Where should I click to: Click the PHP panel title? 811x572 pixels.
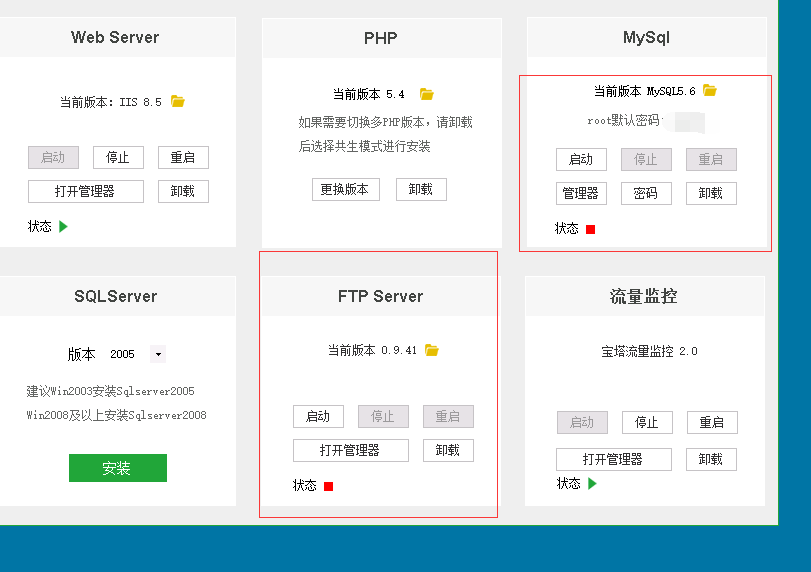tap(381, 38)
